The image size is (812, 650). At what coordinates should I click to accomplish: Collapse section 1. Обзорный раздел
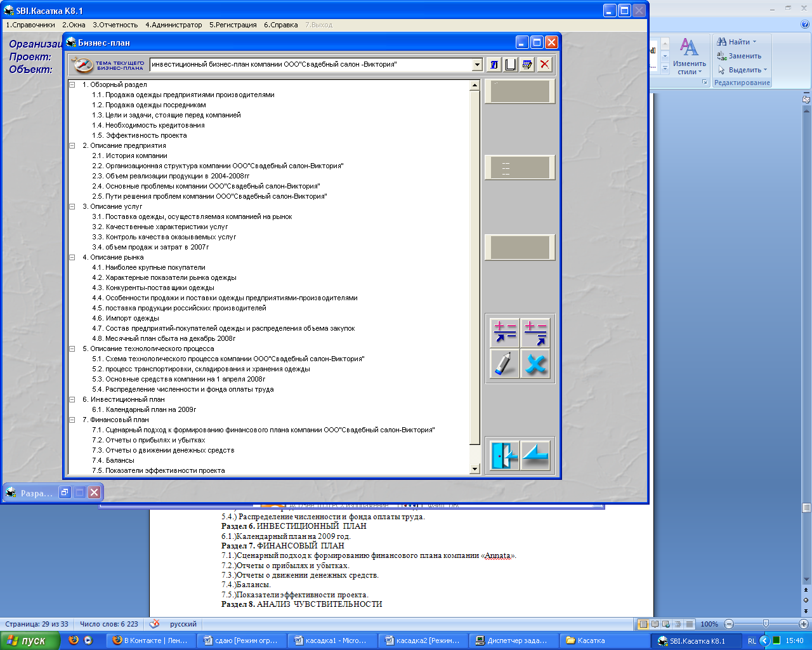click(72, 84)
